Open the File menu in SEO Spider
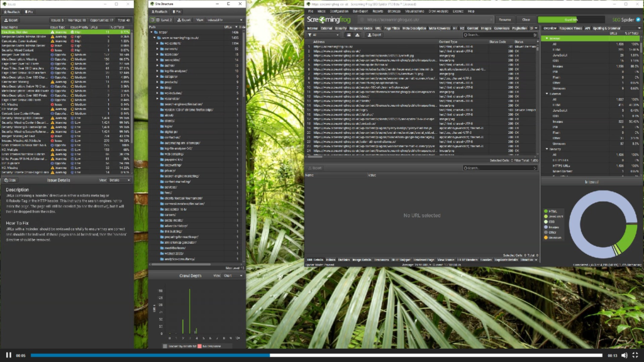Image resolution: width=644 pixels, height=362 pixels. pyautogui.click(x=311, y=11)
